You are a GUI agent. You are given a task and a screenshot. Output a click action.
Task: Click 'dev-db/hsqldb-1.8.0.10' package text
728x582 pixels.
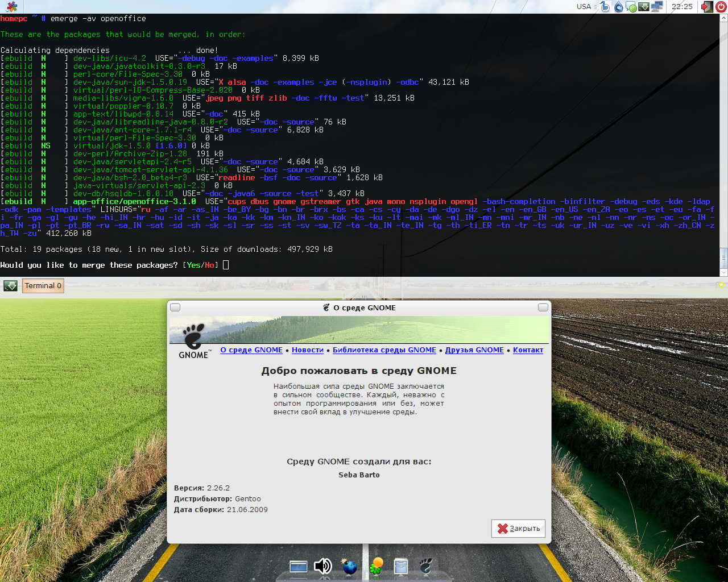(123, 193)
